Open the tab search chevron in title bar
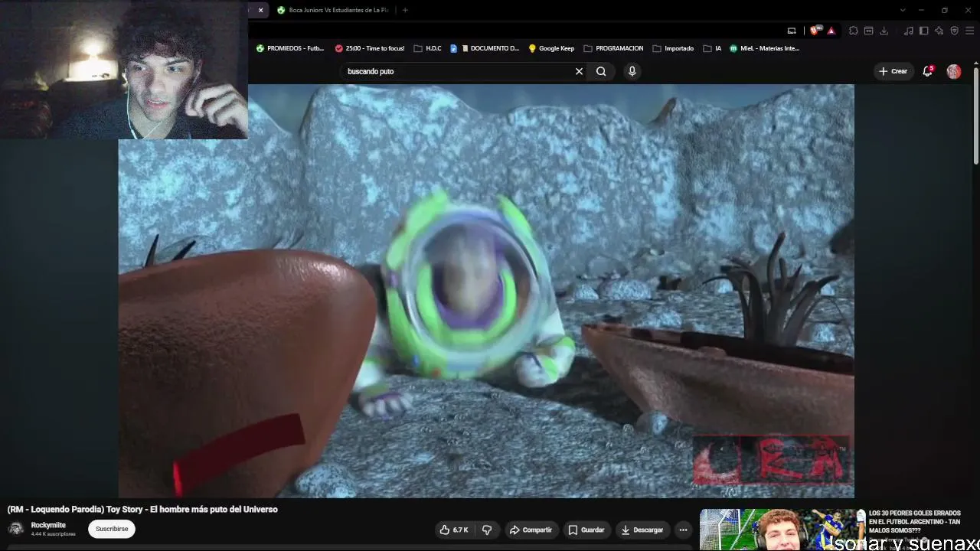Viewport: 980px width, 551px height. (x=903, y=10)
